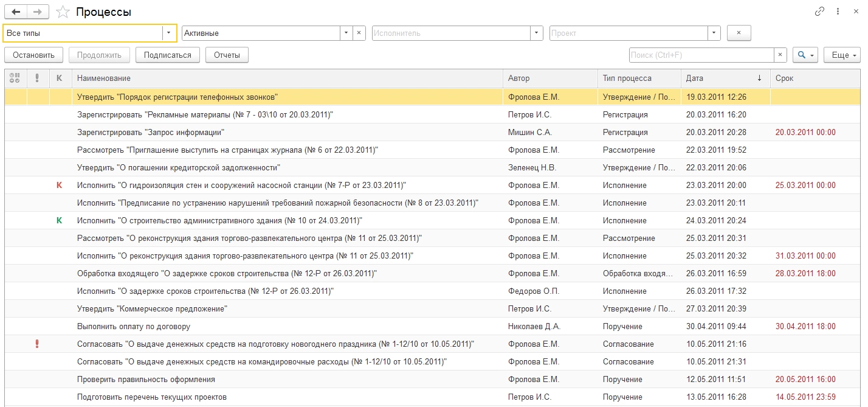
Task: Click the process status icons column header
Action: pos(15,78)
